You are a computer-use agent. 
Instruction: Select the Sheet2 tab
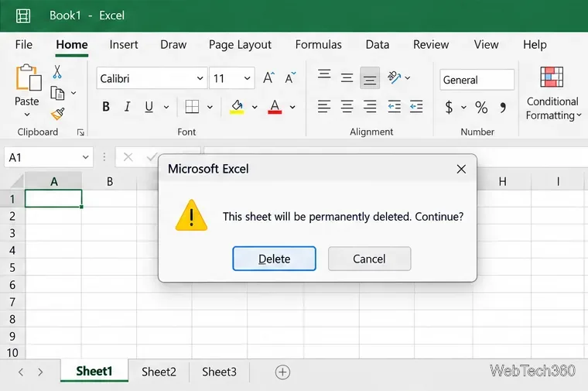coord(159,372)
